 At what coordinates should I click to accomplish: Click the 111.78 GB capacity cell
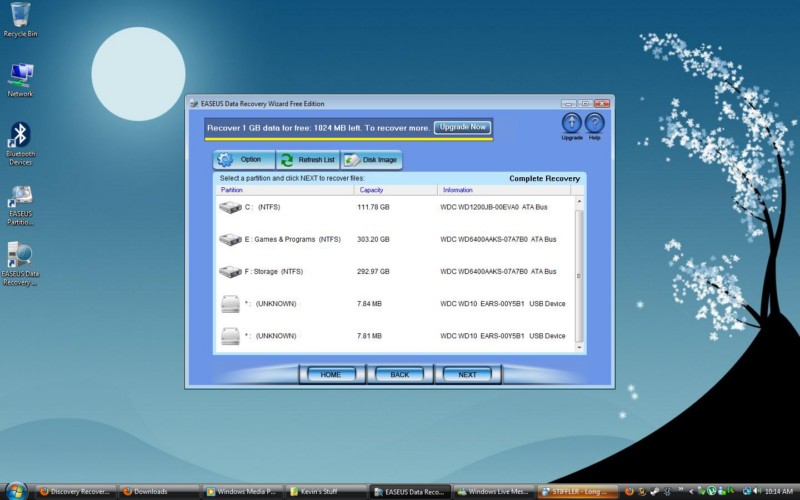coord(373,207)
